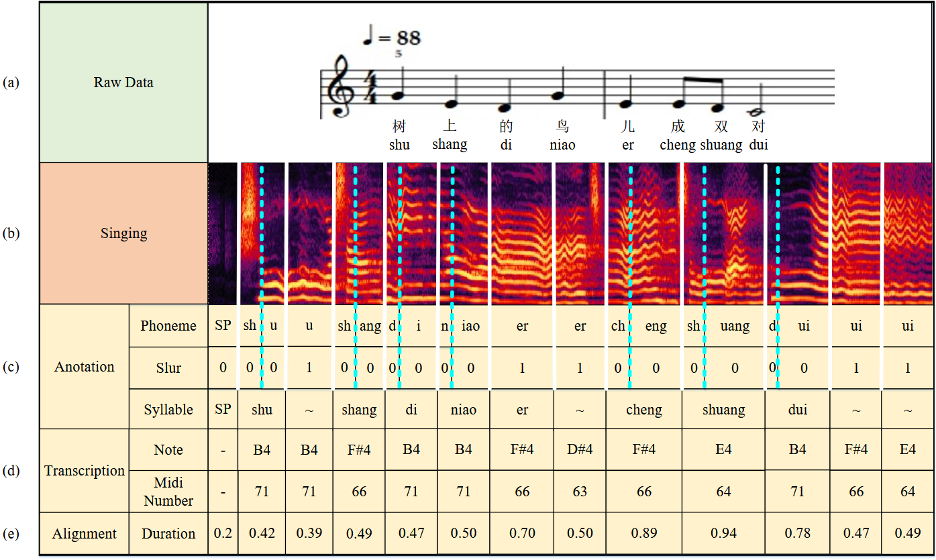Click the Midi Number cell showing 63
The height and width of the screenshot is (560, 936).
[x=580, y=492]
